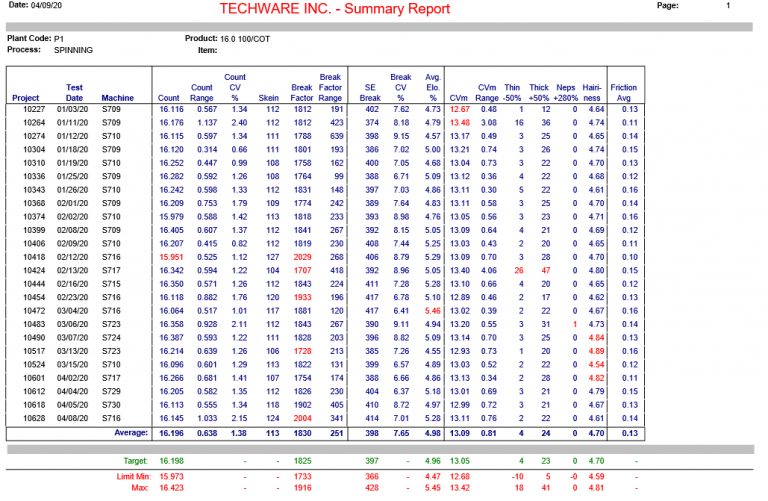Click project number 10374

point(34,217)
